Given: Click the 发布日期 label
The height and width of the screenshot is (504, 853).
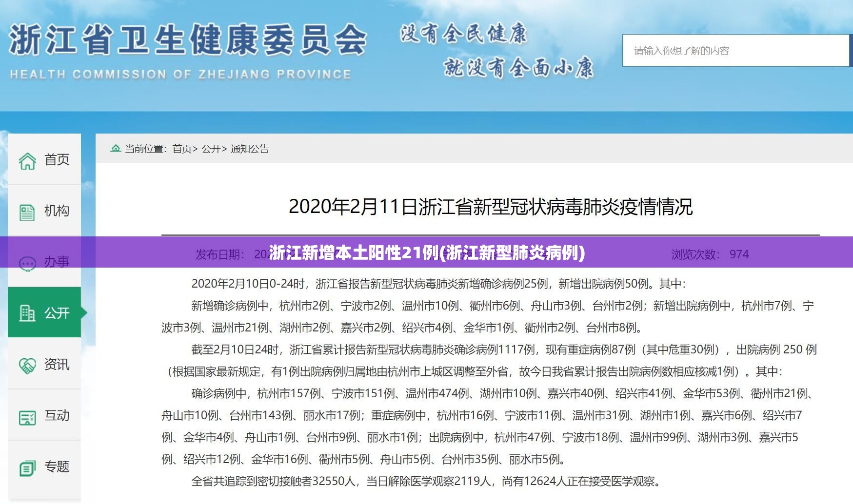Looking at the screenshot, I should (x=220, y=254).
